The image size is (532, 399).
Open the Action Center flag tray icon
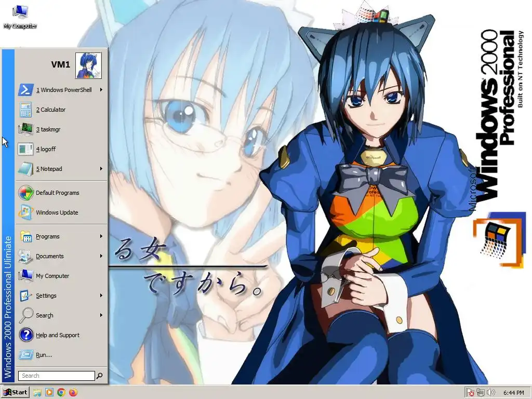coord(470,393)
